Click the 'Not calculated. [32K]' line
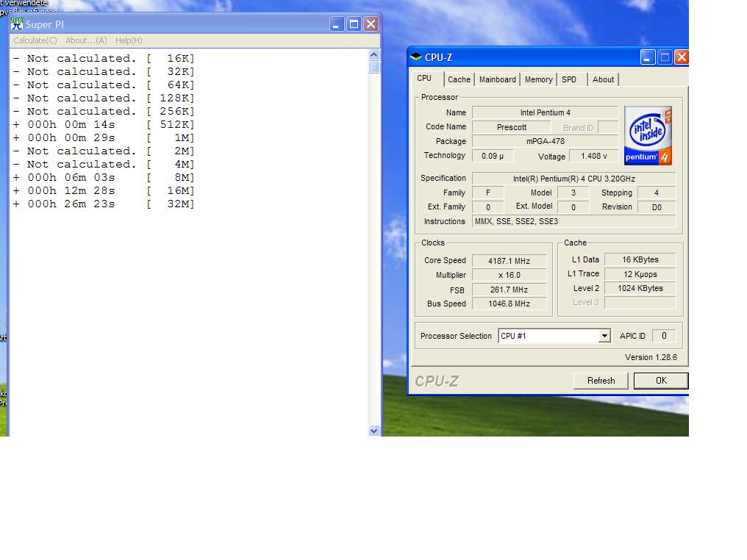This screenshot has width=747, height=560. [x=104, y=71]
